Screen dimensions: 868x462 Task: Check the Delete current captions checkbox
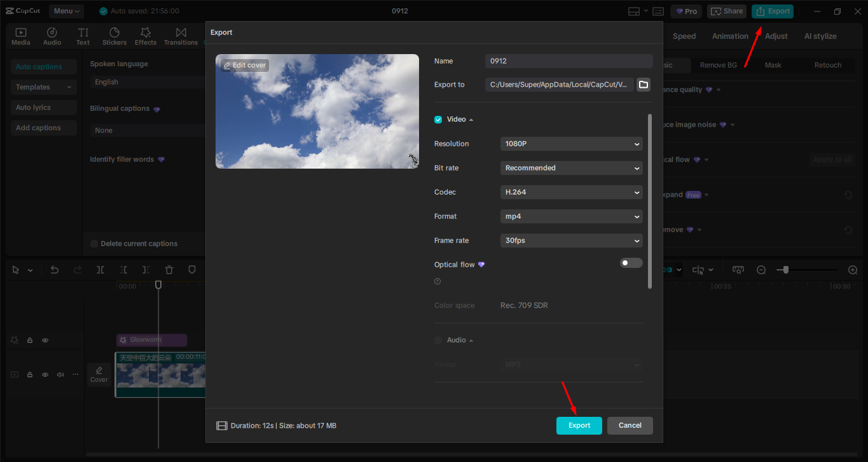coord(93,243)
